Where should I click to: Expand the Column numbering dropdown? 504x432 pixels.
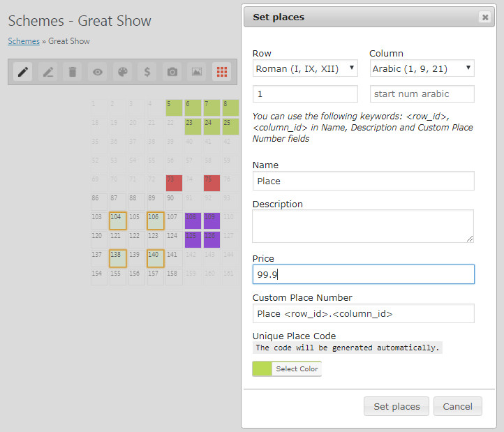422,68
